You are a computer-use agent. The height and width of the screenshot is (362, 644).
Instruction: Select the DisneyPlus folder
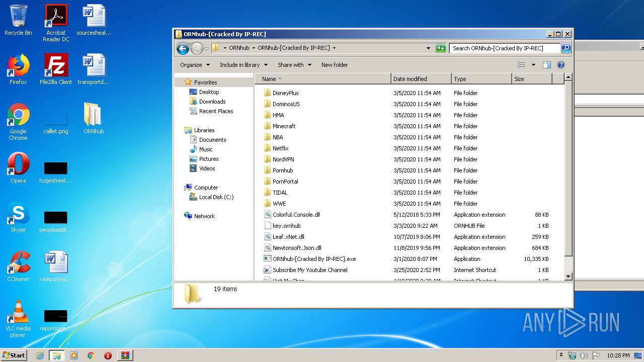[285, 93]
